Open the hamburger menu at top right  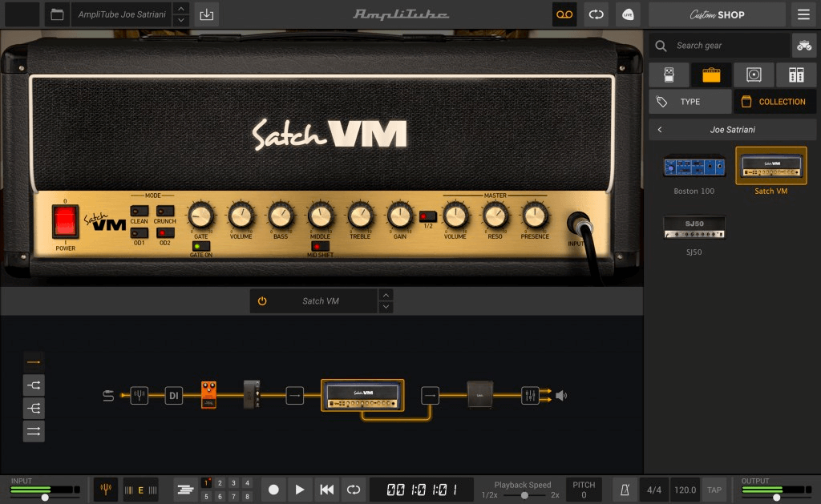pos(805,14)
